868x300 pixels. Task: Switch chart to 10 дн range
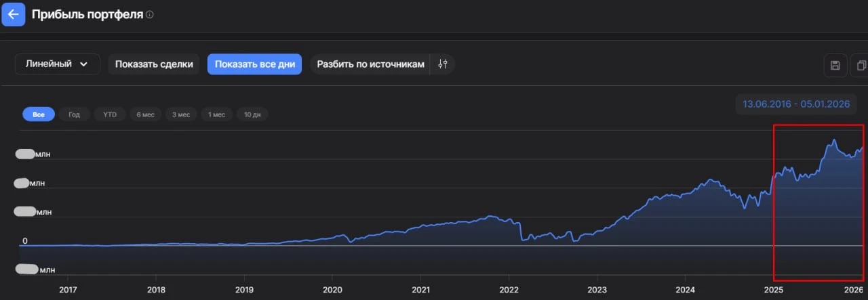click(252, 114)
